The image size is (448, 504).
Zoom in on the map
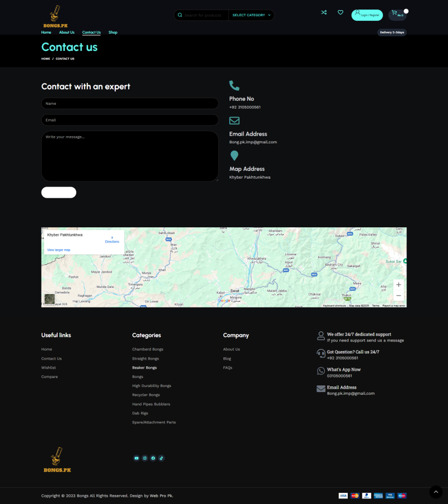point(398,285)
